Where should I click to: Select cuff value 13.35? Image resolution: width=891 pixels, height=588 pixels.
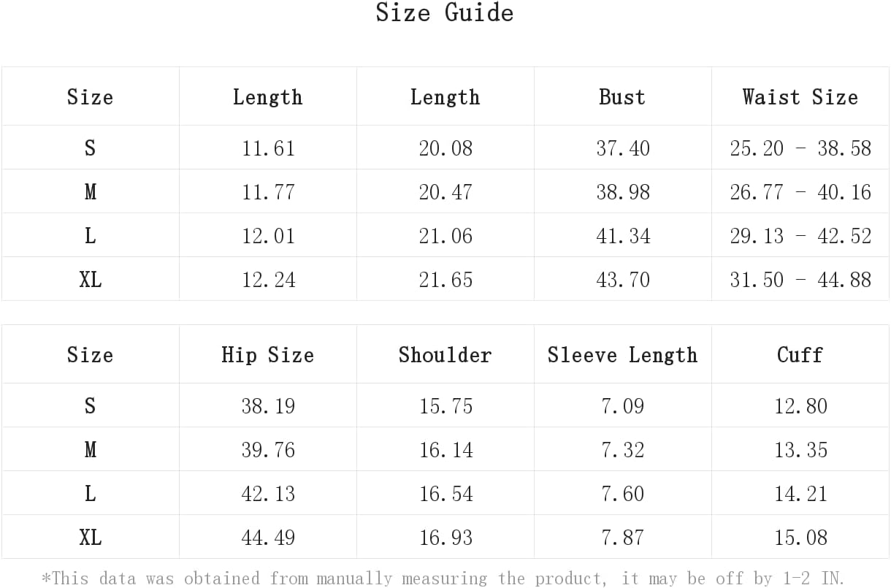[x=801, y=450]
